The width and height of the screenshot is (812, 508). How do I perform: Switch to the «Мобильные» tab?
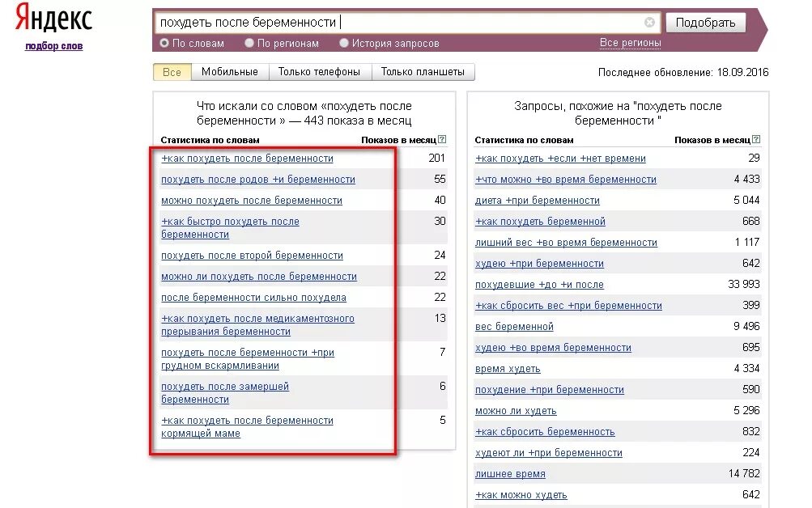[230, 72]
